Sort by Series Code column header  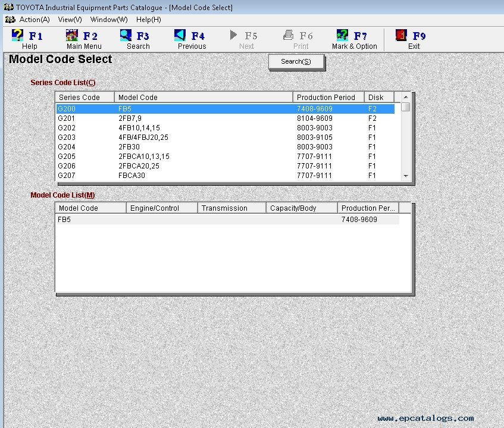tap(85, 97)
